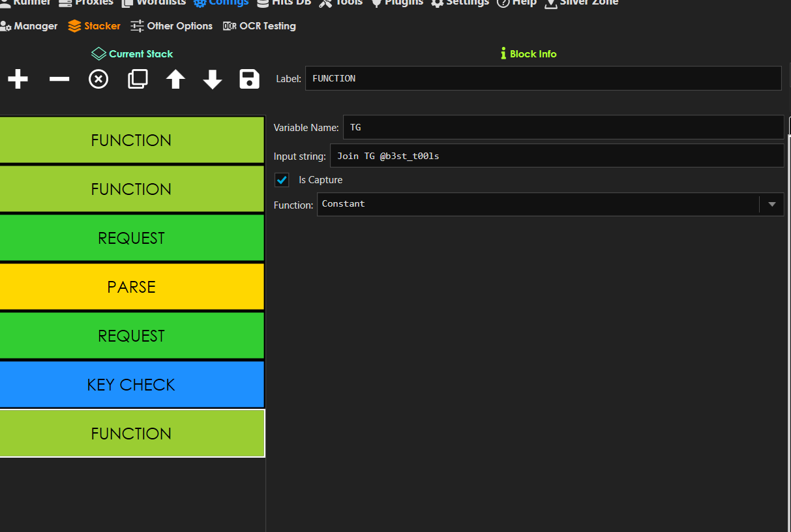Save the config with floppy disk icon
Image resolution: width=791 pixels, height=532 pixels.
coord(250,79)
